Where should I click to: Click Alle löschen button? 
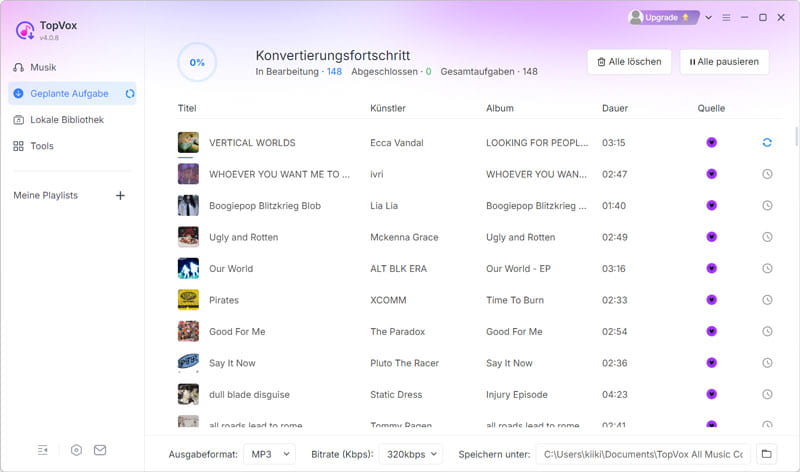click(629, 62)
